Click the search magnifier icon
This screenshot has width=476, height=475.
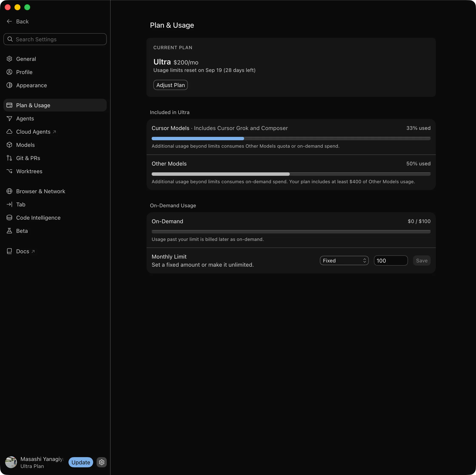[x=10, y=39]
